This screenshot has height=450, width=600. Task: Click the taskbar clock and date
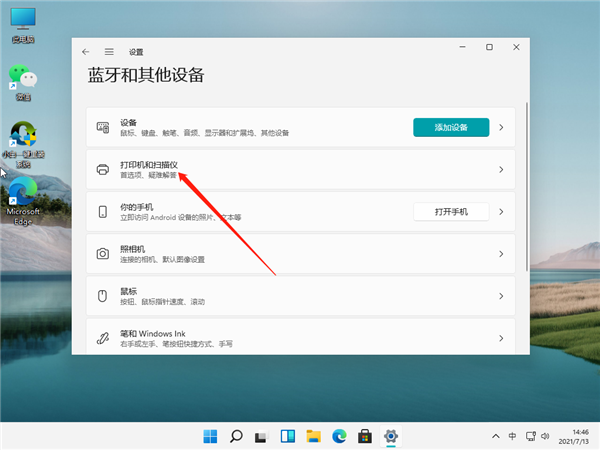point(575,436)
